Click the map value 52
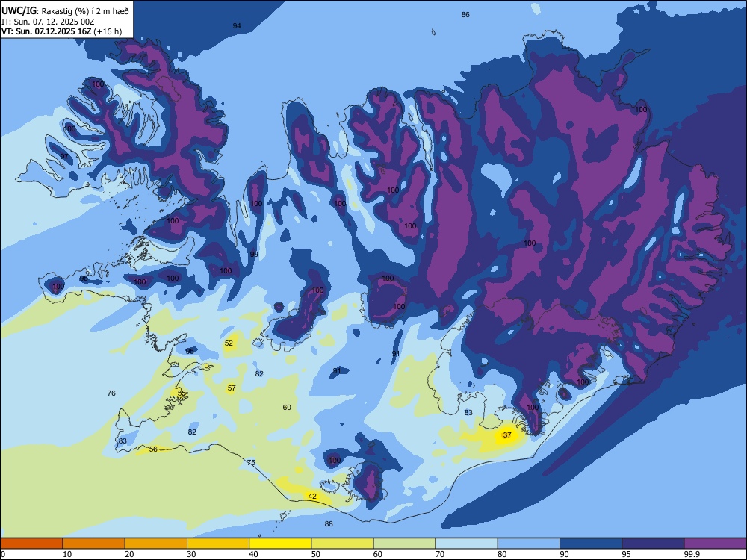 point(229,343)
